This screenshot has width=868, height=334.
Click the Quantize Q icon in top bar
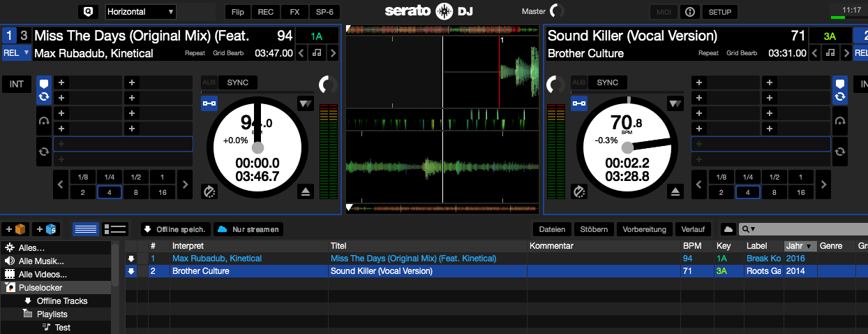[x=88, y=12]
